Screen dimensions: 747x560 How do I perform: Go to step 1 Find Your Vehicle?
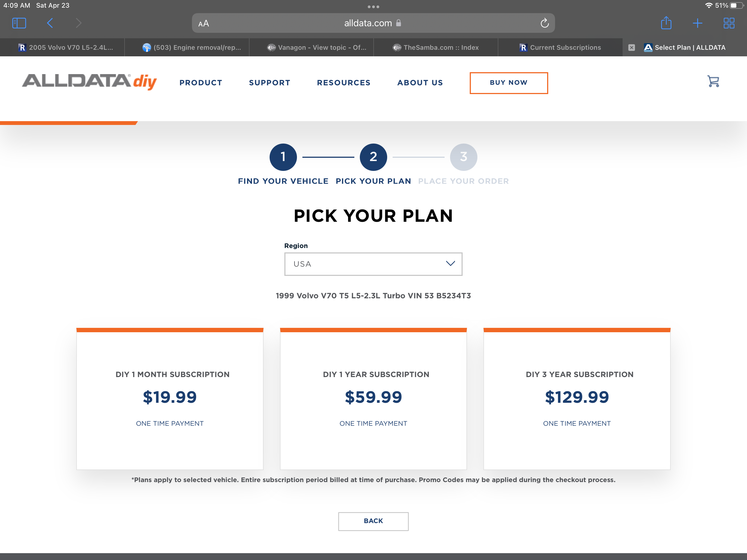tap(283, 157)
